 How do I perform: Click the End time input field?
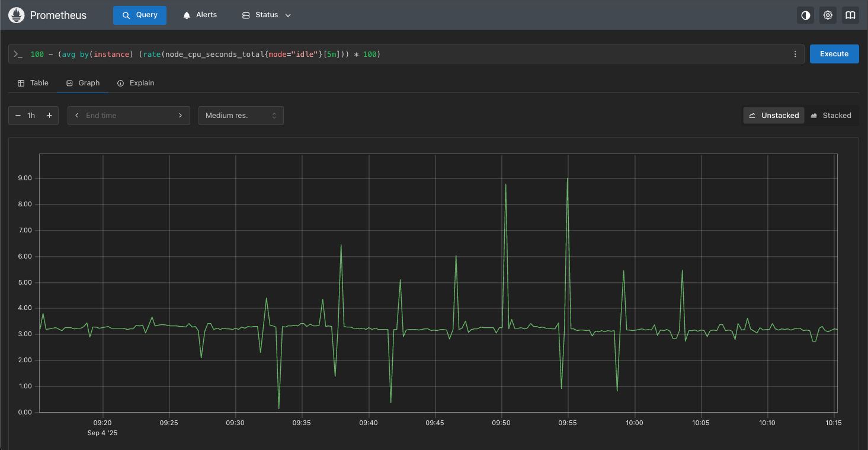(x=127, y=116)
